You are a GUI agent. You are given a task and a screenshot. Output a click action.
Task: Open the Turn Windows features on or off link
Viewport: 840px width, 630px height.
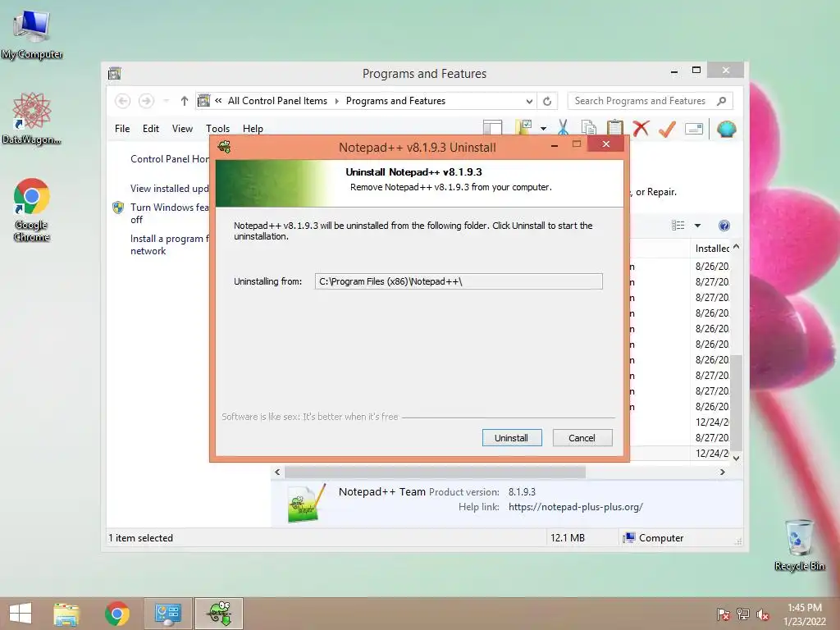[170, 213]
